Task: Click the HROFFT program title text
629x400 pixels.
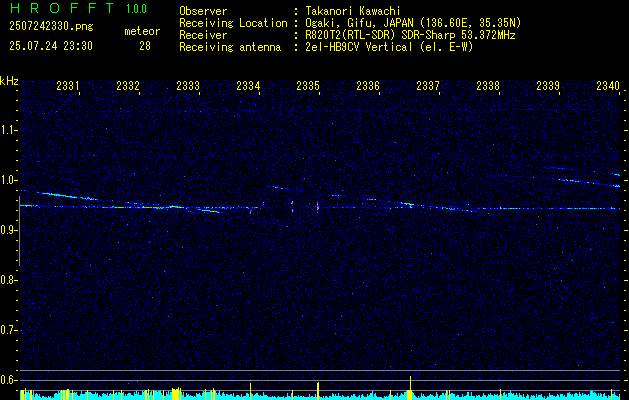Action: click(63, 8)
